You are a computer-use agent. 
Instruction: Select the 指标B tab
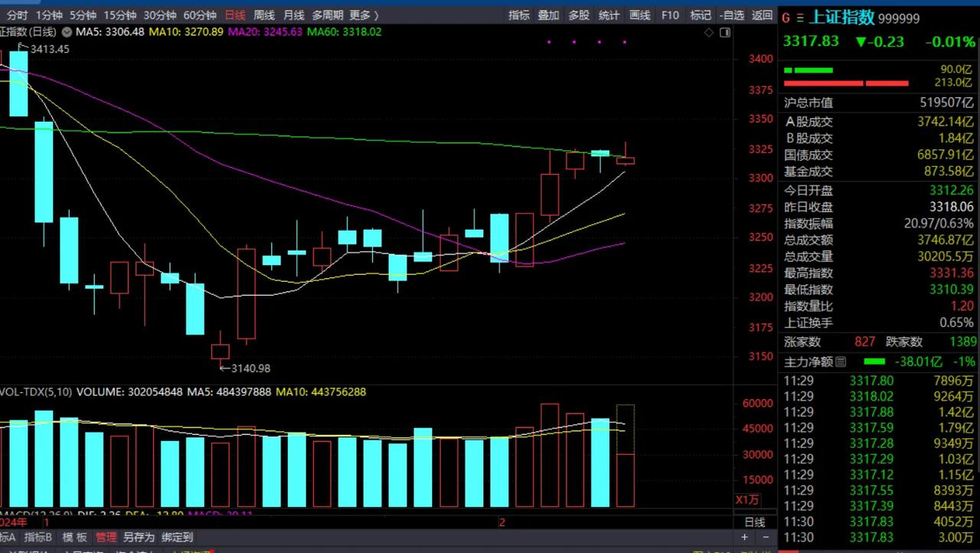[38, 537]
